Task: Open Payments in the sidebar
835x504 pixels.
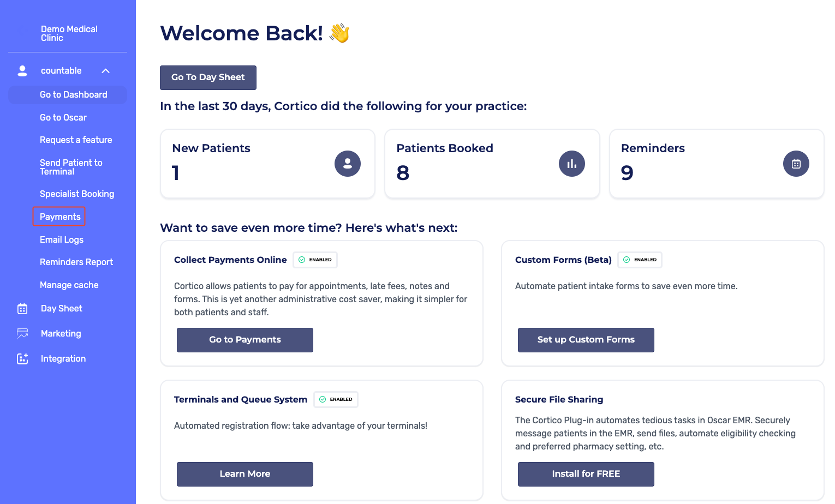Action: (x=59, y=217)
